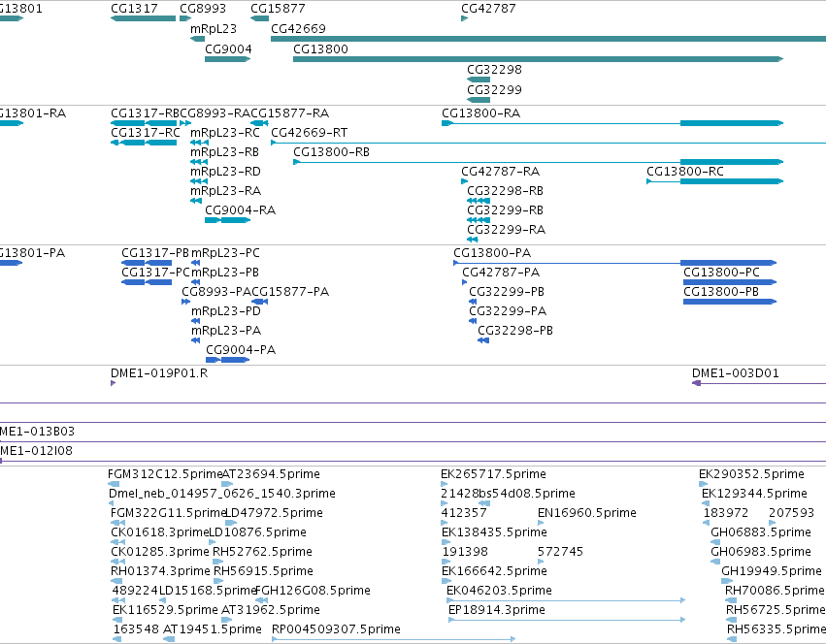
Task: Click protein CG13800-PA label
Action: tap(492, 253)
